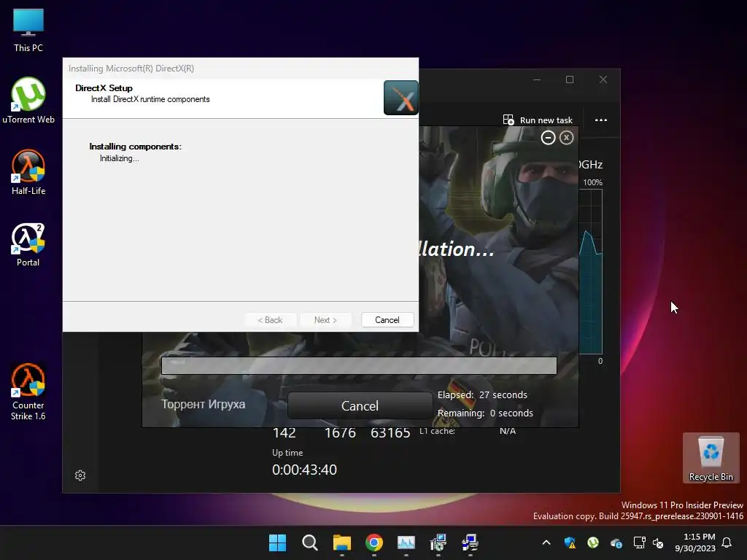Select the Portal desktop shortcut
Viewport: 747px width, 560px height.
pyautogui.click(x=28, y=245)
